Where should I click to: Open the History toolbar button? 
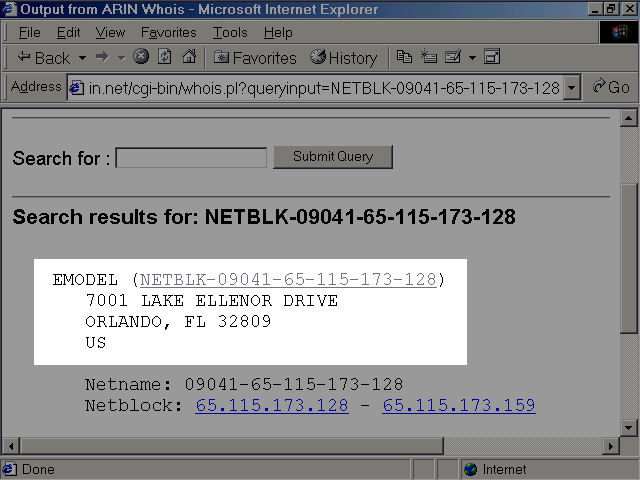tap(343, 58)
